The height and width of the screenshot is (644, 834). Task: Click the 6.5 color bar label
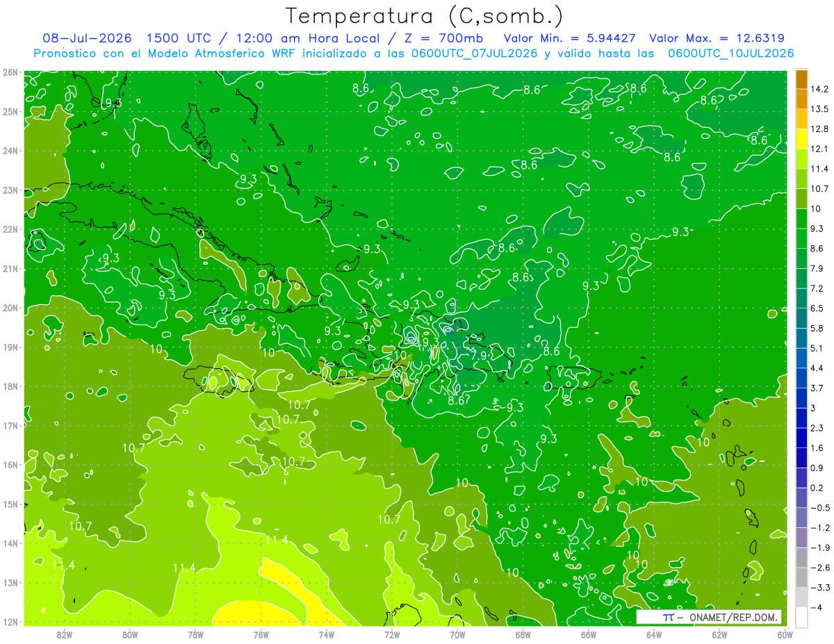(x=817, y=308)
